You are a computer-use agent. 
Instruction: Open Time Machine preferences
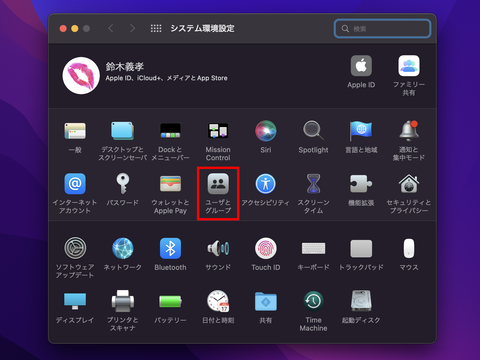[x=313, y=301]
